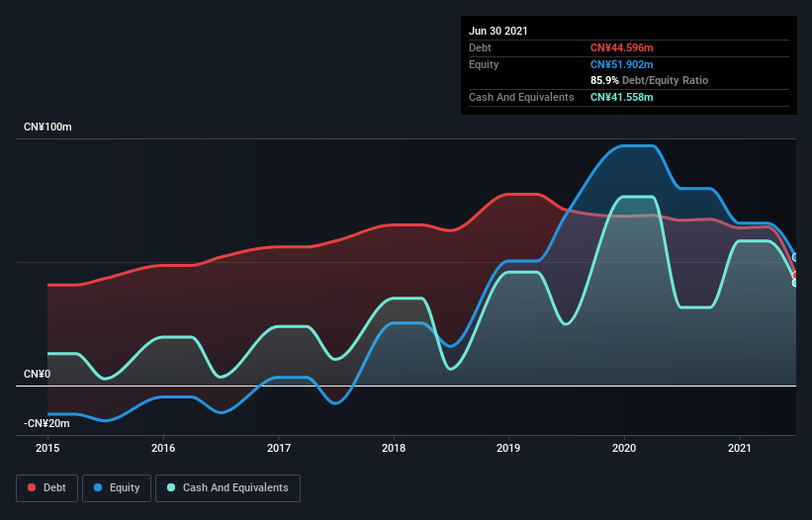Toggle the Debt series in legend
This screenshot has width=812, height=520.
[47, 488]
